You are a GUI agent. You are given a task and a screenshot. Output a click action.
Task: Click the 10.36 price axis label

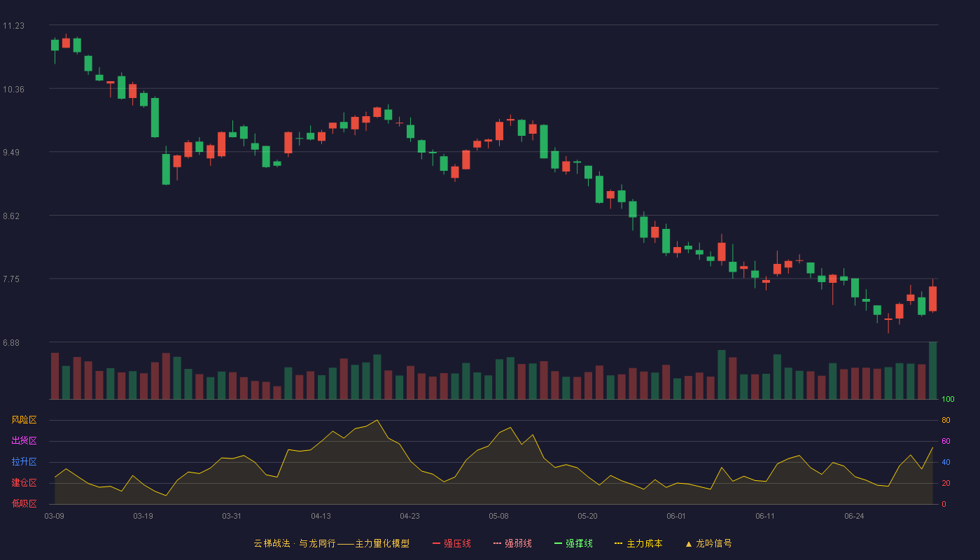coord(13,90)
